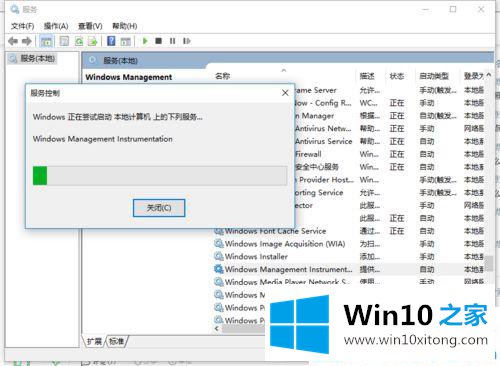Click the gear icon of Windows Font Cache Service
The image size is (500, 366).
[x=219, y=231]
